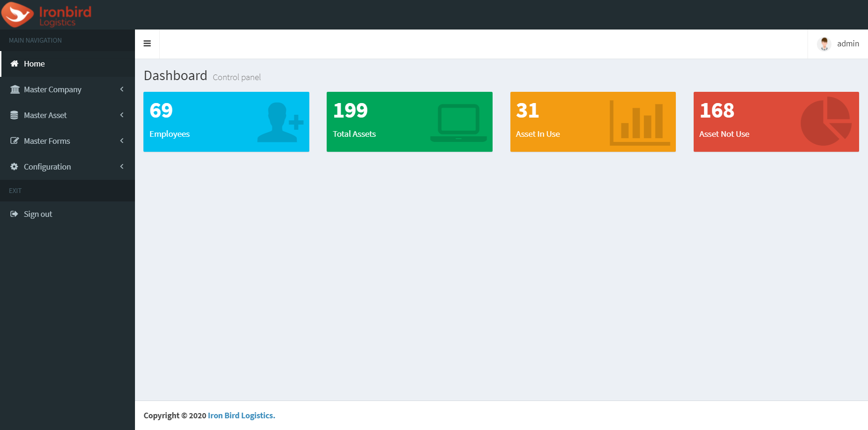Screen dimensions: 868x430
Task: Click the Home house icon
Action: pyautogui.click(x=15, y=64)
